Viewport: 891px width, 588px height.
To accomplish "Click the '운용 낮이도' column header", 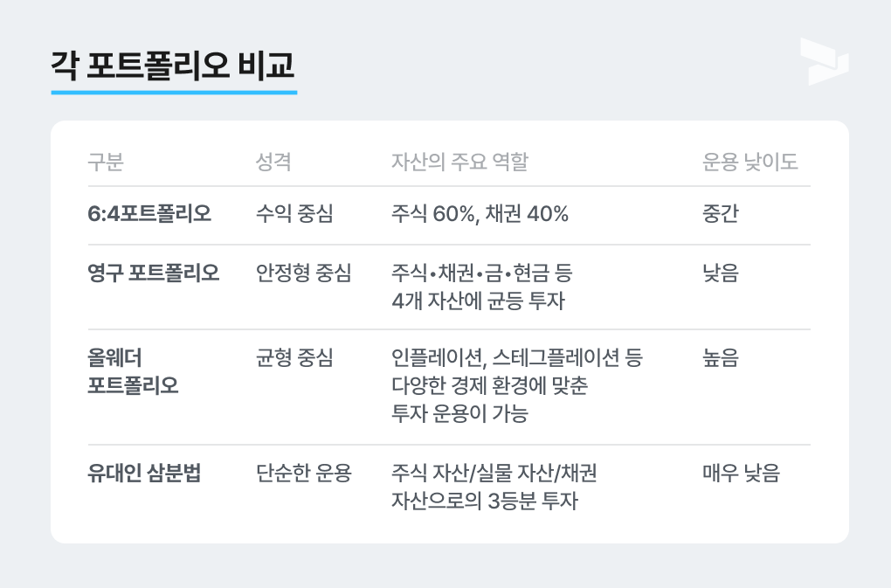I will pos(750,162).
